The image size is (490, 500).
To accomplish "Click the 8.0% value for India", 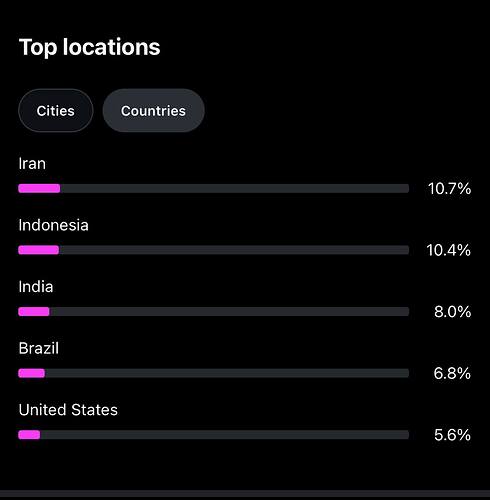I will 452,312.
